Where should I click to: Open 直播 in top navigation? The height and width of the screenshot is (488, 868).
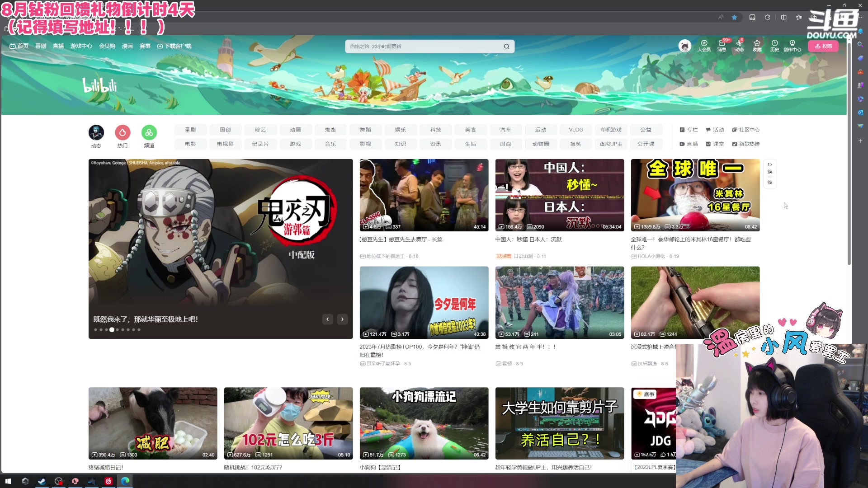tap(58, 46)
